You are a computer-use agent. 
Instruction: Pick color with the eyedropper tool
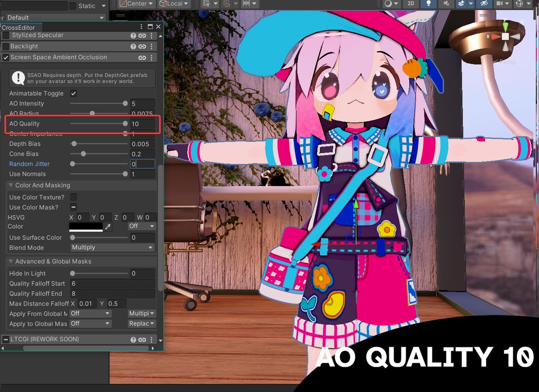[108, 228]
